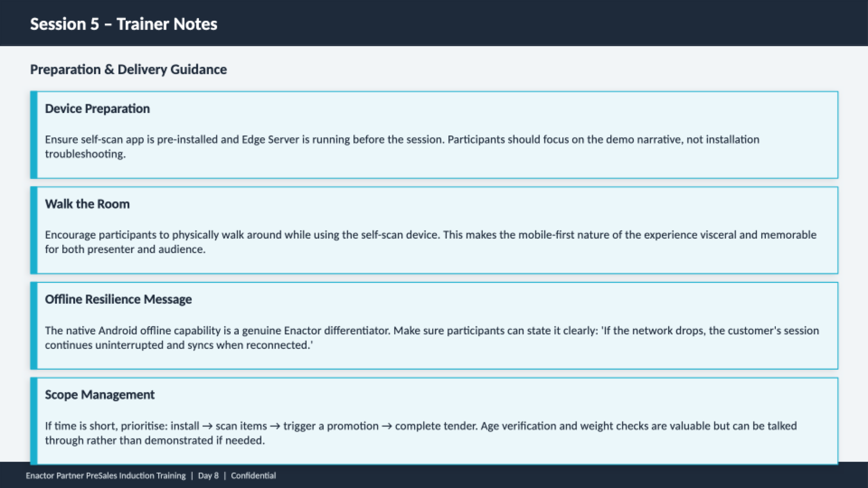
Task: Click the blue accent bar of Walk the Room card
Action: pyautogui.click(x=33, y=230)
